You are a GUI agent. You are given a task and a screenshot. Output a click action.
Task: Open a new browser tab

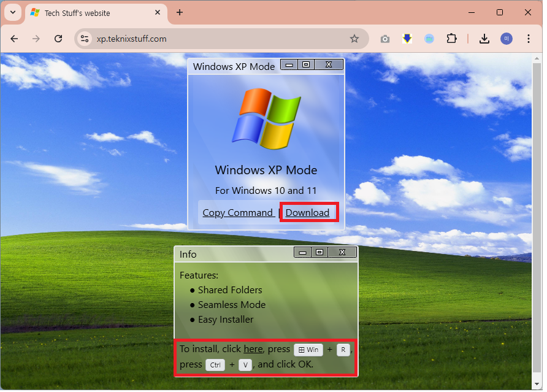180,12
